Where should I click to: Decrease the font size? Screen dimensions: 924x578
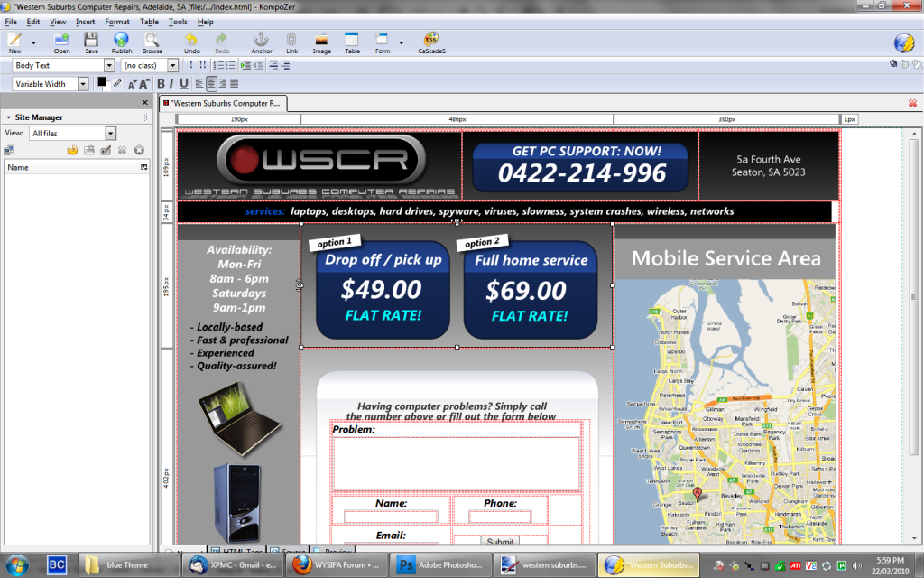[132, 84]
